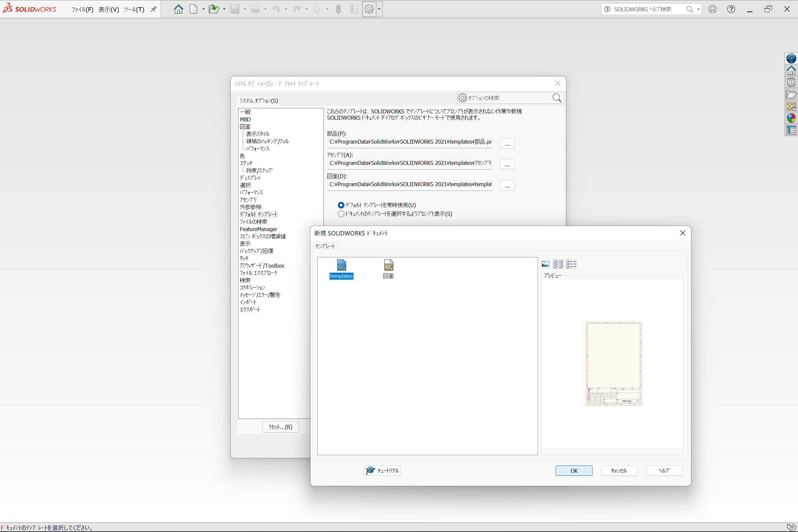Click the Print icon in toolbar
Screen dimensions: 798x532
point(255,9)
